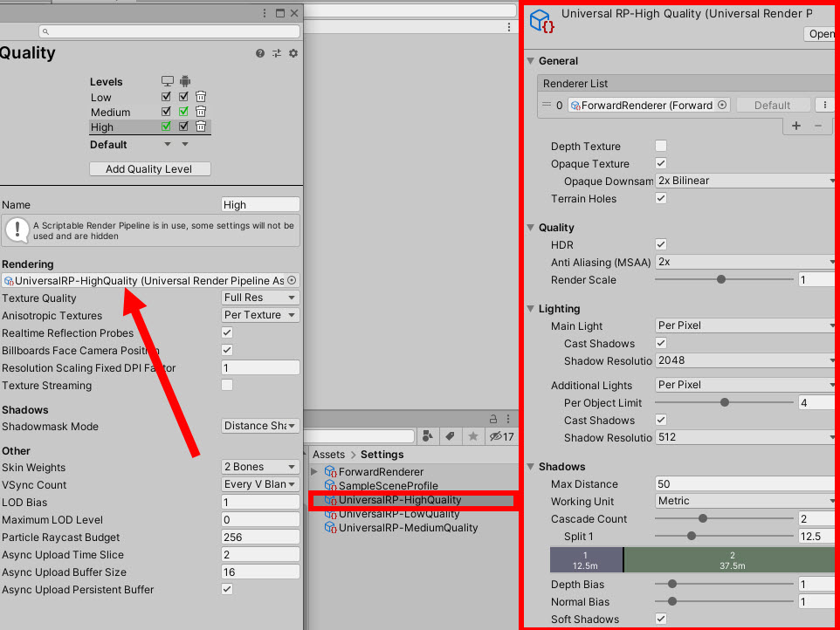Select the Medium quality level row

(150, 113)
